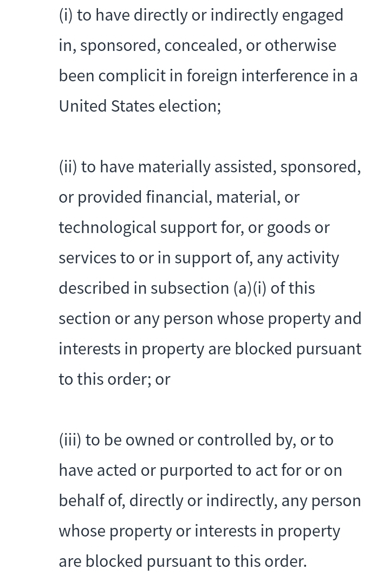This screenshot has width=390, height=588.
Task: Click the "subsection (a)(i)" reference text
Action: (209, 288)
